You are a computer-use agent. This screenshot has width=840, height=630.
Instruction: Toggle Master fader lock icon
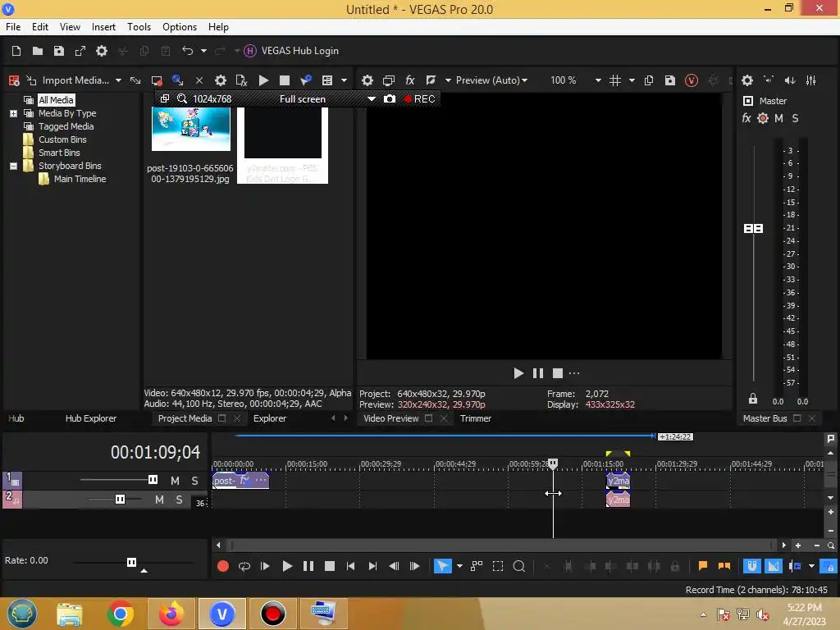(753, 399)
